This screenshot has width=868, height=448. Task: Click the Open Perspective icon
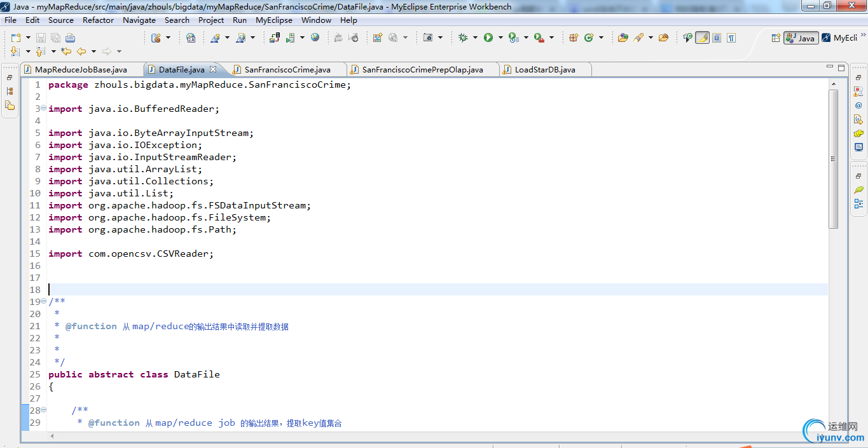[x=776, y=37]
